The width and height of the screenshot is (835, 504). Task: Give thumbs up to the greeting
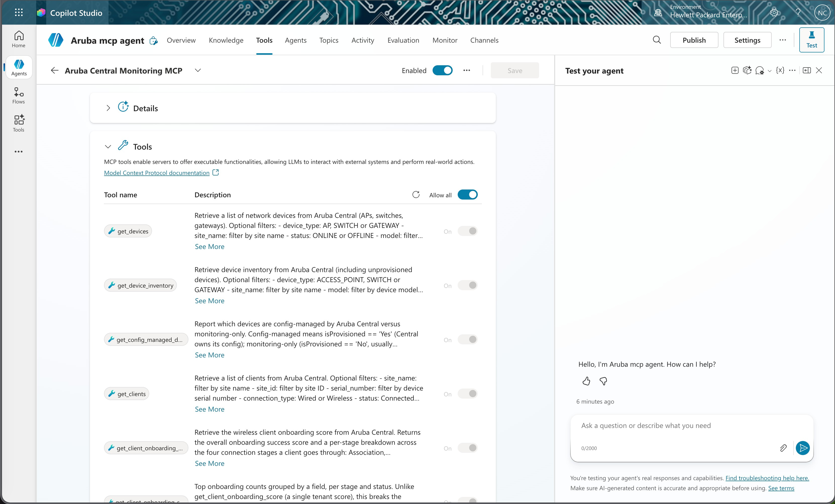pyautogui.click(x=586, y=381)
